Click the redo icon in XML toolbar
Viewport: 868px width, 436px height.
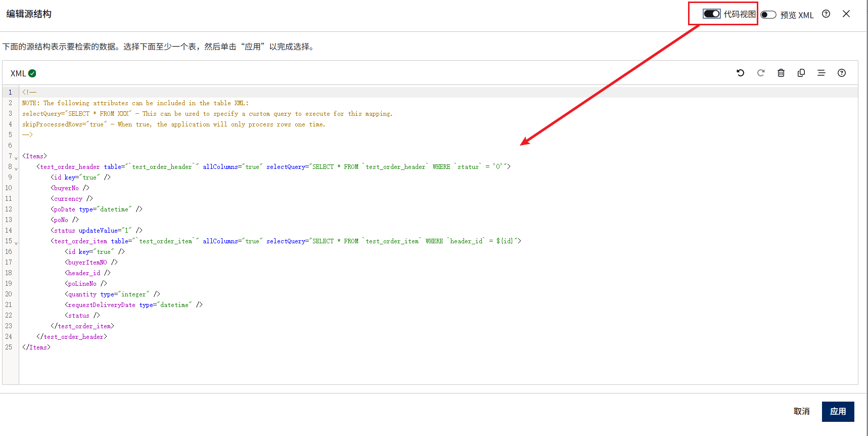(761, 73)
